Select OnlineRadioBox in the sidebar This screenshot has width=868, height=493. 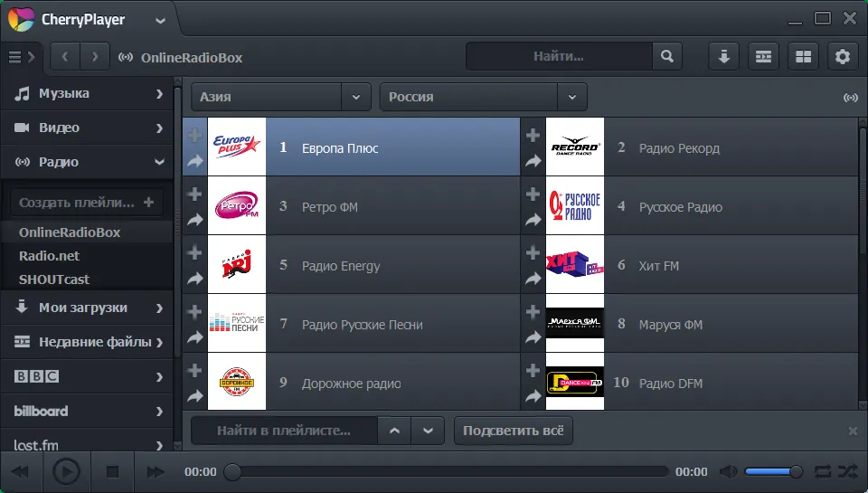coord(88,232)
